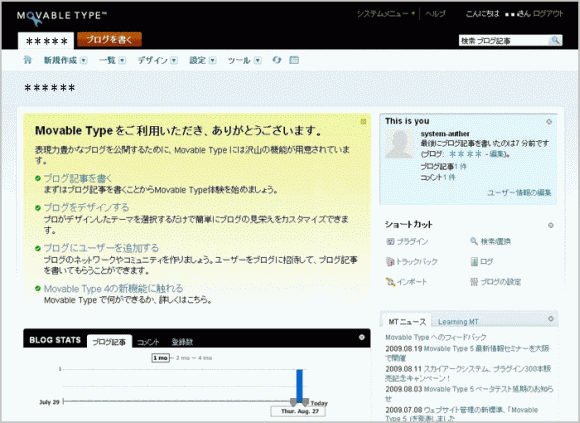Select the MT ニュース tab
This screenshot has height=423, width=580.
pyautogui.click(x=407, y=322)
